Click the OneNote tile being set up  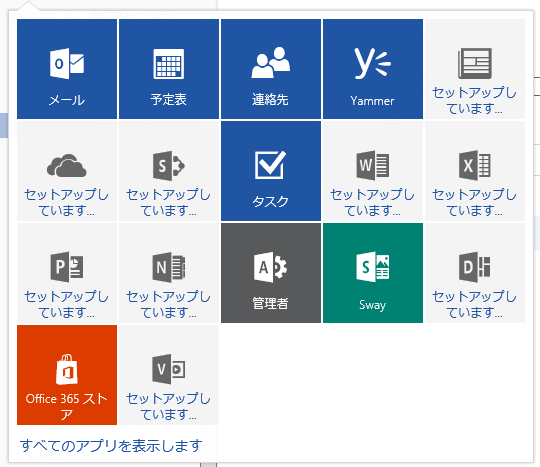click(x=169, y=273)
